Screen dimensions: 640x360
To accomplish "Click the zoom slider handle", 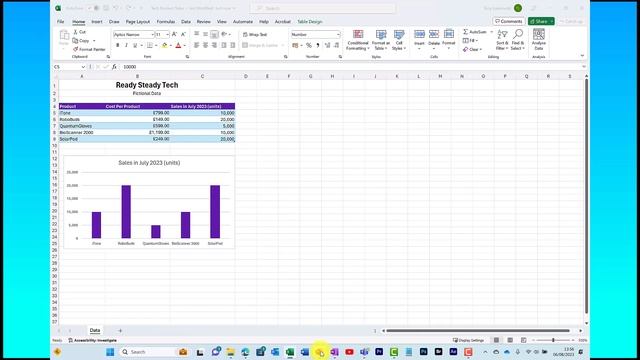I will tap(553, 340).
